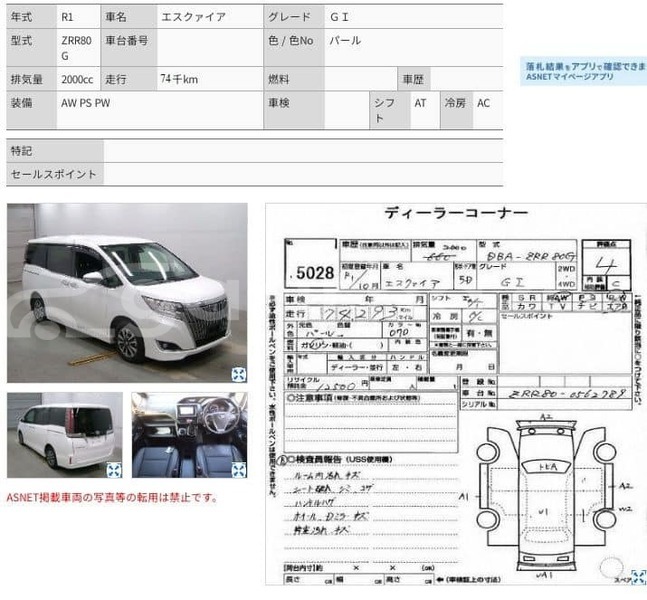The image size is (647, 600).
Task: Select the mileage value 74千km
Action: (x=179, y=79)
